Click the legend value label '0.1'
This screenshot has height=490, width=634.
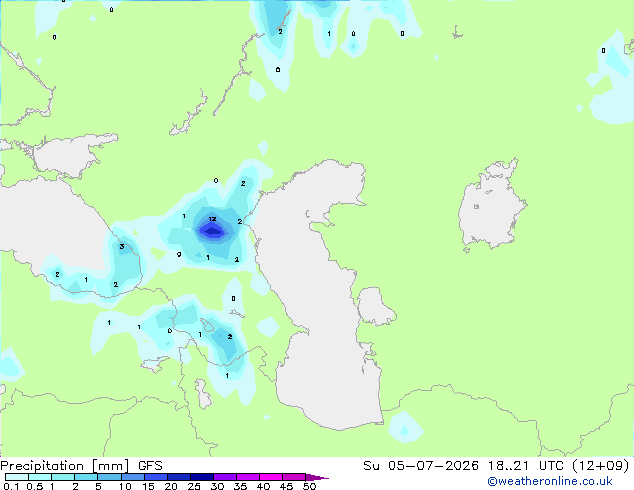click(x=11, y=486)
